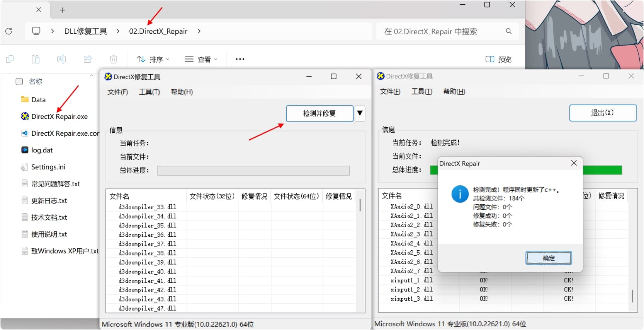Click the This PC monitor icon in address bar
The height and width of the screenshot is (330, 644).
click(x=36, y=31)
